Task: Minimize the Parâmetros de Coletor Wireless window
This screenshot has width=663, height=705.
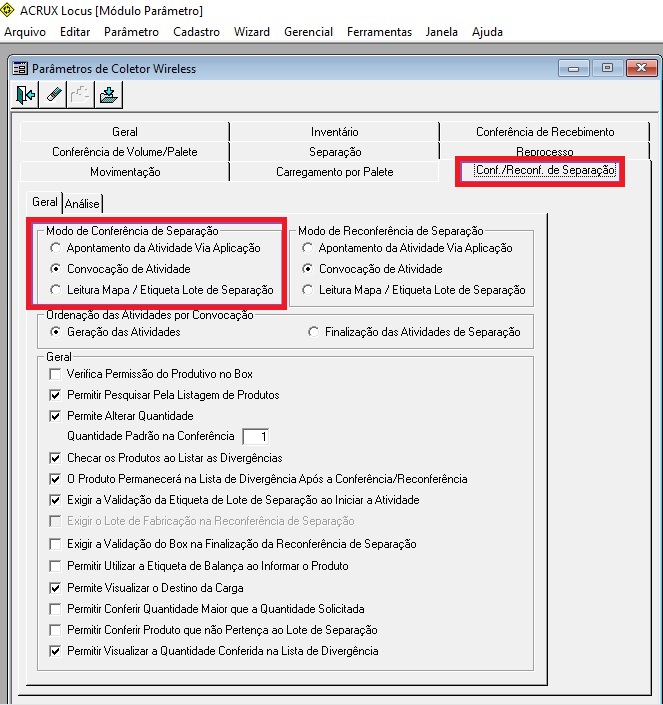Action: coord(573,68)
